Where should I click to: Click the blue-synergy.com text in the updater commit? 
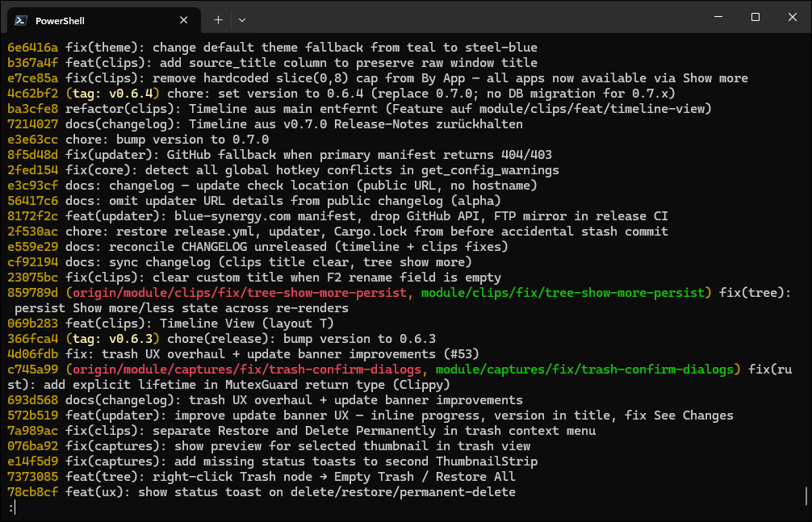(x=232, y=215)
